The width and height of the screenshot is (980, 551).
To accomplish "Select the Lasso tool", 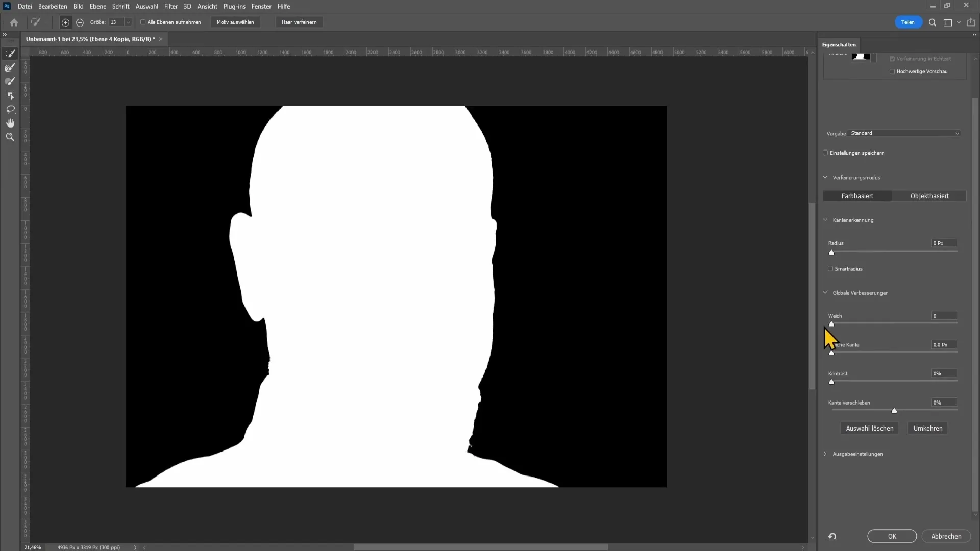I will click(10, 109).
